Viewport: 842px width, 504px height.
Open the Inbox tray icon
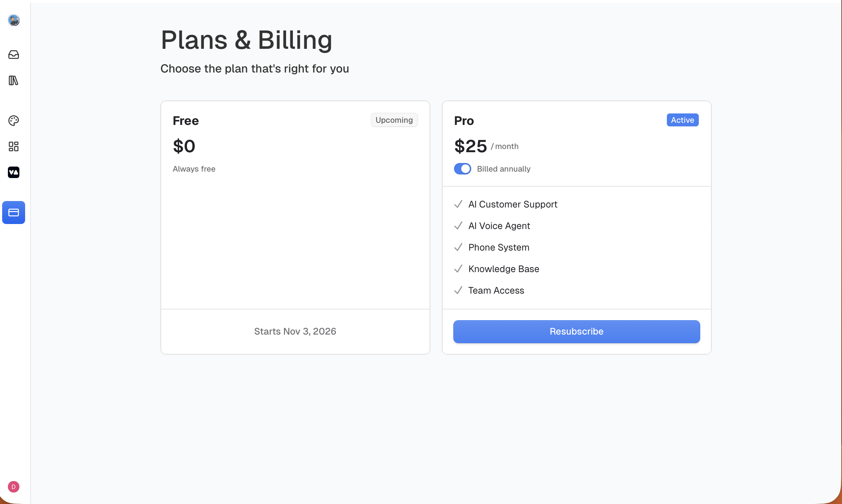coord(14,55)
